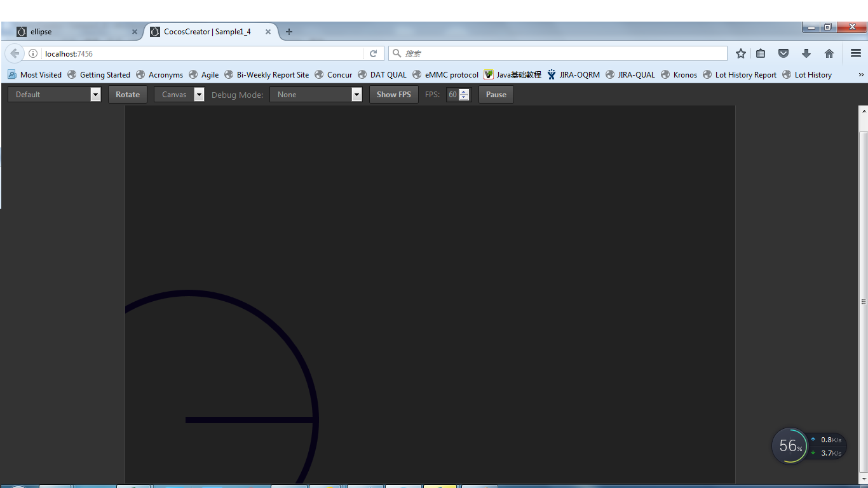
Task: Open the JIRA-OQRM bookmark
Action: (x=573, y=74)
